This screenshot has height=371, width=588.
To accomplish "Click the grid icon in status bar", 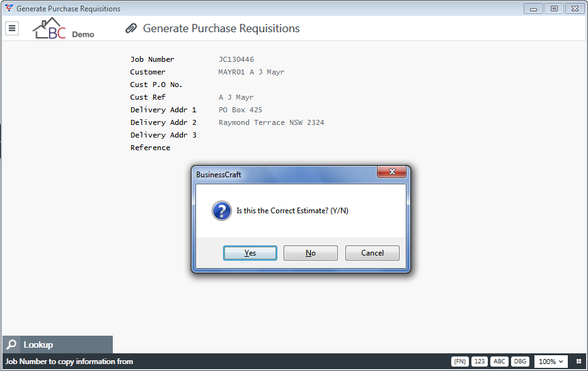I will [579, 362].
